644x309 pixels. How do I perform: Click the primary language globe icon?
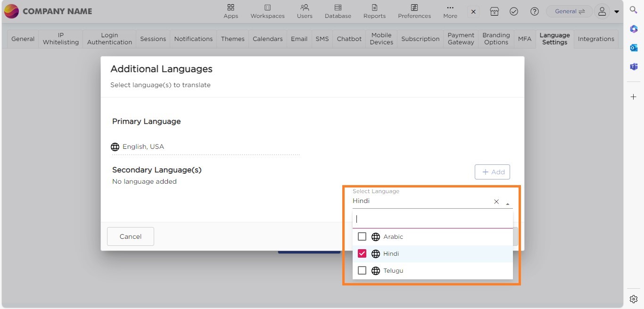(x=115, y=147)
